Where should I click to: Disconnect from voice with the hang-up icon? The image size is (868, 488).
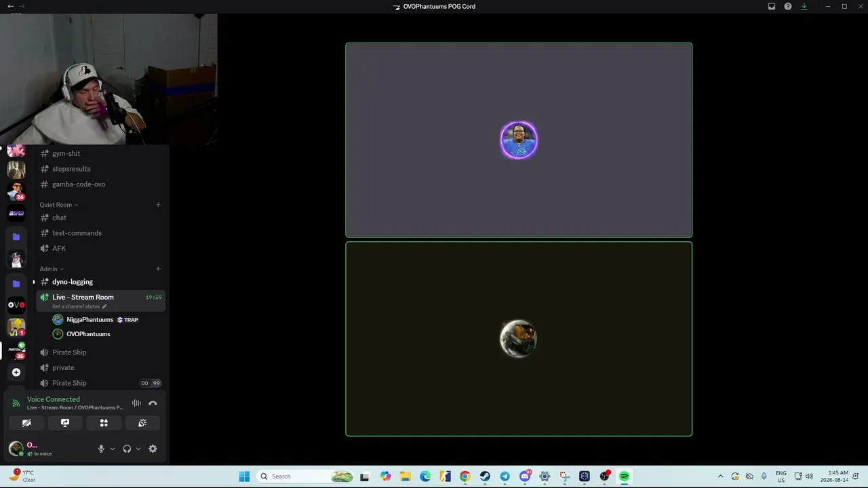[x=153, y=403]
